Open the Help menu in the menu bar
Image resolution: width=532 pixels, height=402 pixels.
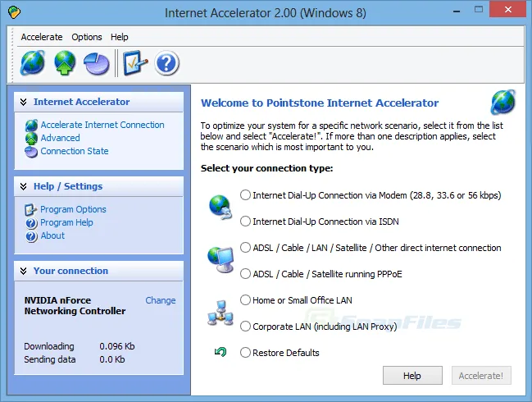point(120,37)
